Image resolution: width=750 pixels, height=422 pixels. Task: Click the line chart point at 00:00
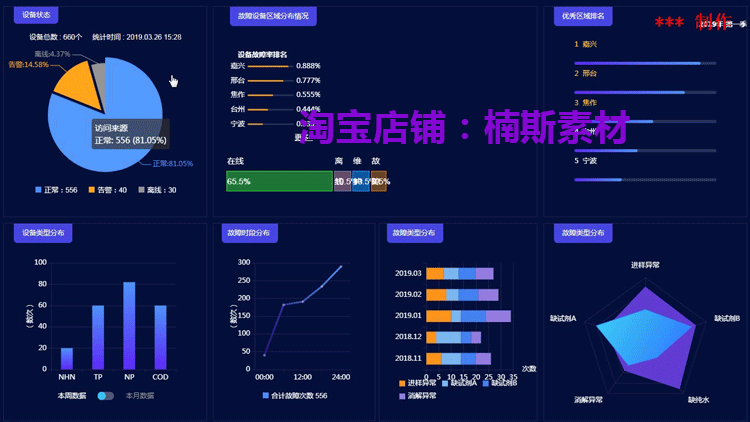click(x=265, y=355)
